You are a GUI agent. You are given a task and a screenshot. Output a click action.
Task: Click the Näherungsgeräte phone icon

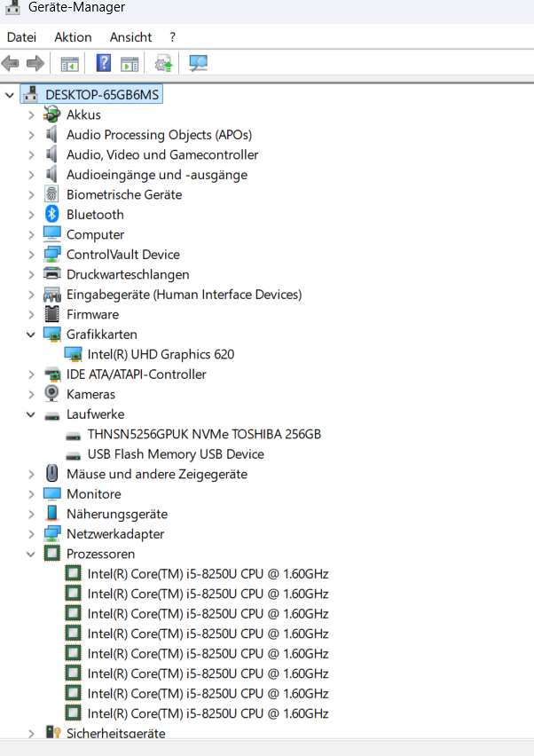52,514
